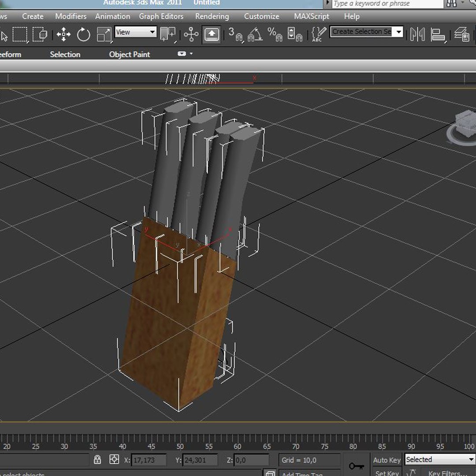Click the ribbon minimize toggle icon
Viewport: 476px width, 476px height.
182,54
